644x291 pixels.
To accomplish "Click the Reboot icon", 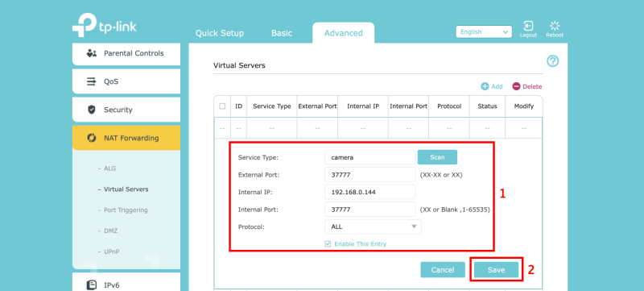I will pos(555,26).
